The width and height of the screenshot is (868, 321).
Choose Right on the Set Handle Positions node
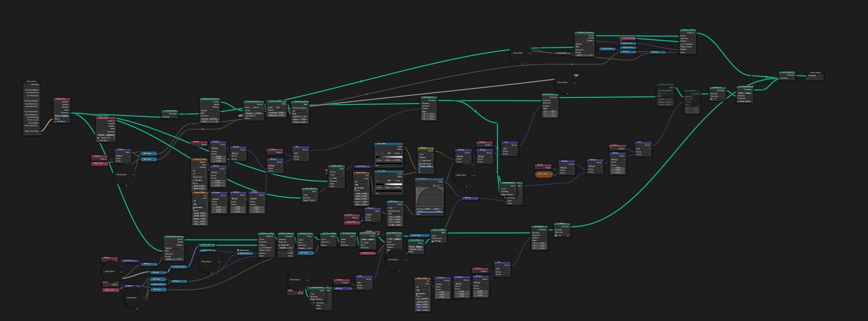pos(397,239)
